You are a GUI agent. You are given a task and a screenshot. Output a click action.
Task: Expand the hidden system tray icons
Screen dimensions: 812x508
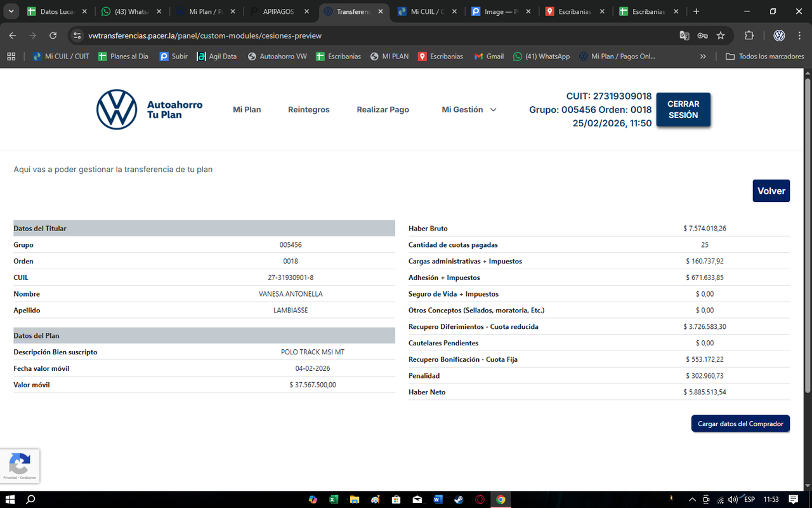pyautogui.click(x=692, y=500)
